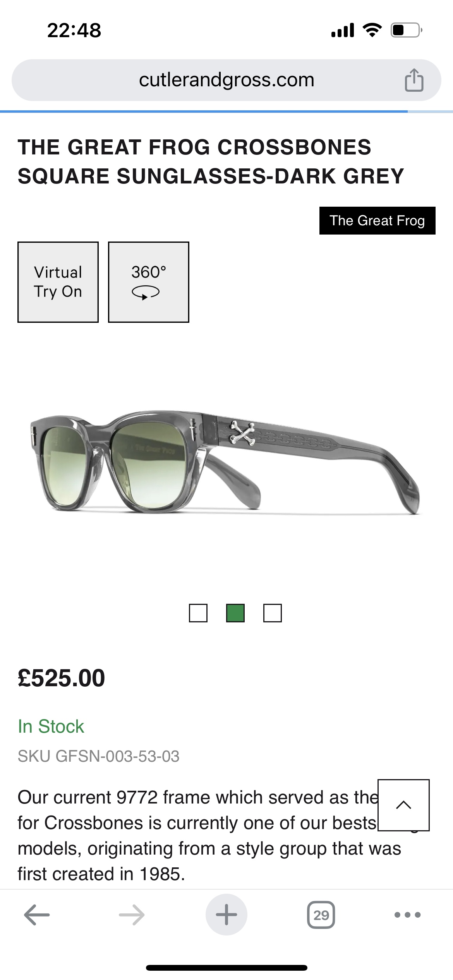Tap the battery indicator in status bar
The height and width of the screenshot is (980, 453).
coord(407,30)
